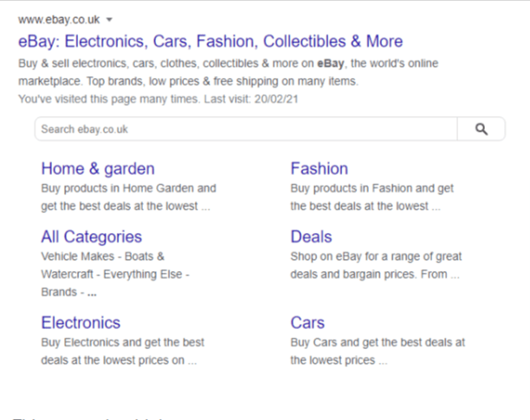
Task: Open the Cars sitelink
Action: [307, 323]
